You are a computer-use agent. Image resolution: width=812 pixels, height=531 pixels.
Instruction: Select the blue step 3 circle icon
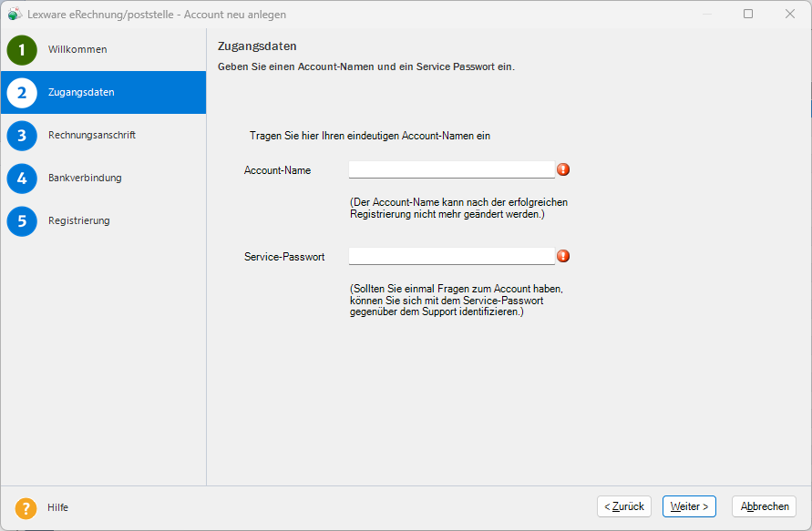tap(22, 136)
